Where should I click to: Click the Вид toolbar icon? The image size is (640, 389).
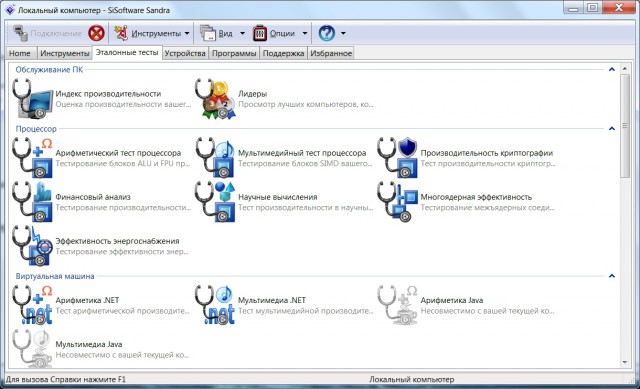pyautogui.click(x=207, y=33)
